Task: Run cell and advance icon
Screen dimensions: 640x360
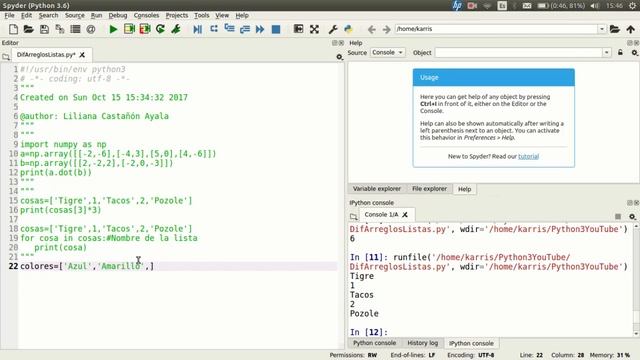Action: (x=145, y=29)
